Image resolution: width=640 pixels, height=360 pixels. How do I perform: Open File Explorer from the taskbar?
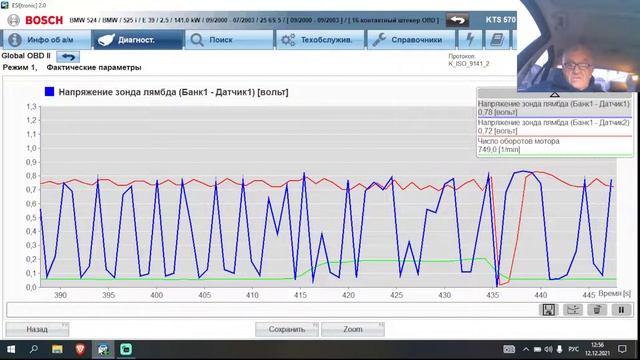(x=57, y=349)
